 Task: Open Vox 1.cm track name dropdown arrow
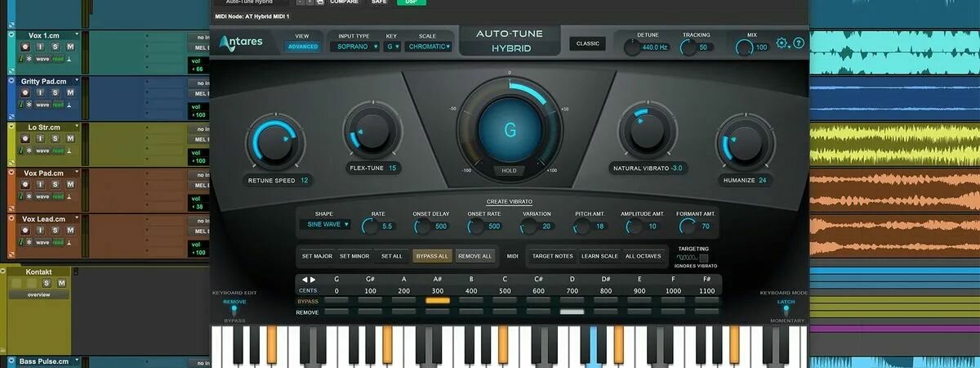[x=76, y=35]
